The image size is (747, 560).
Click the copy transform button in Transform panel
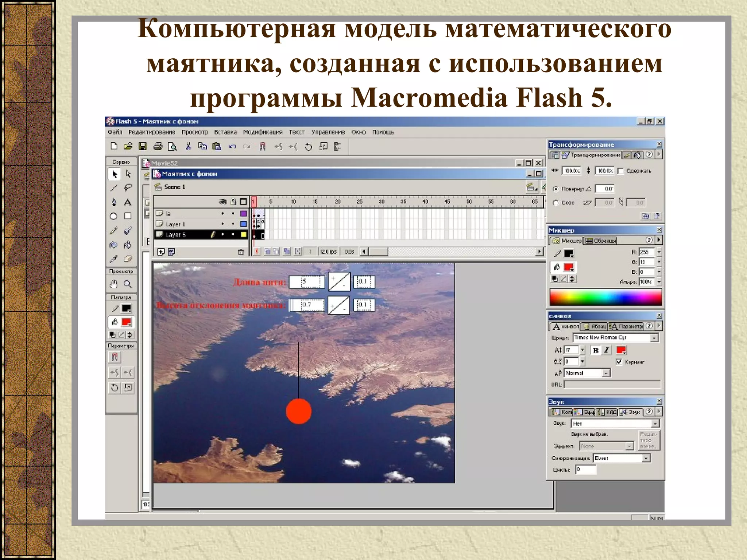645,216
